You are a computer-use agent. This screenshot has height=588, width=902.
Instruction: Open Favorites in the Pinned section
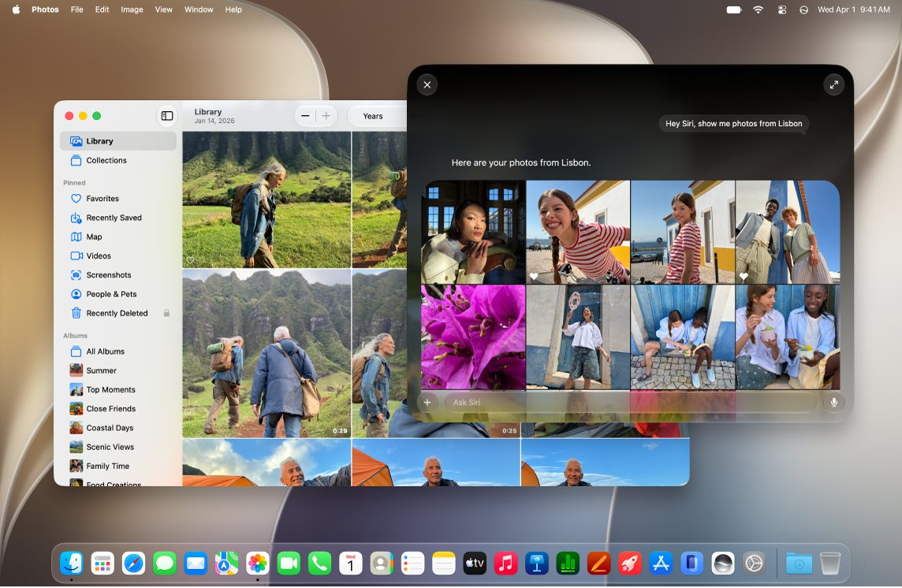pos(118,199)
